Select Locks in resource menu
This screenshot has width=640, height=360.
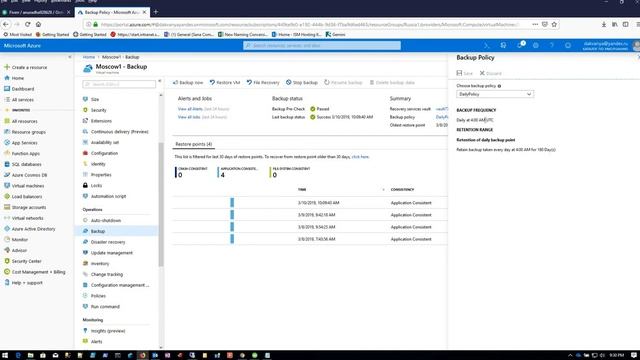93,185
